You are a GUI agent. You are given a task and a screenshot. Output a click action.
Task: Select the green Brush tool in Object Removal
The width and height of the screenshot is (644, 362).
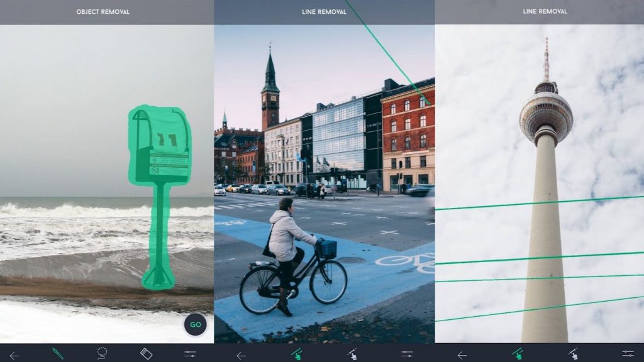click(x=58, y=354)
